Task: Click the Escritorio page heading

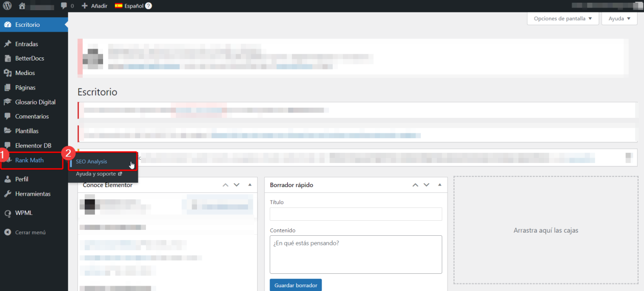Action: (97, 92)
